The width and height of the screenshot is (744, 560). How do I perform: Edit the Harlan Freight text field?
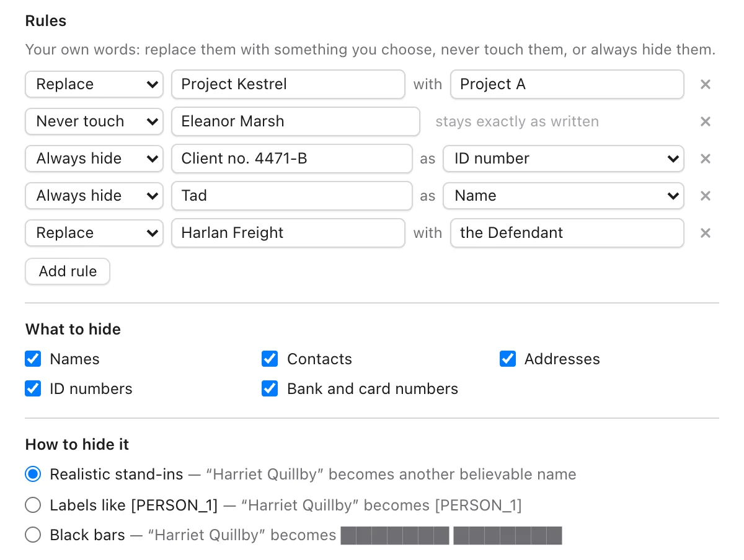click(288, 233)
